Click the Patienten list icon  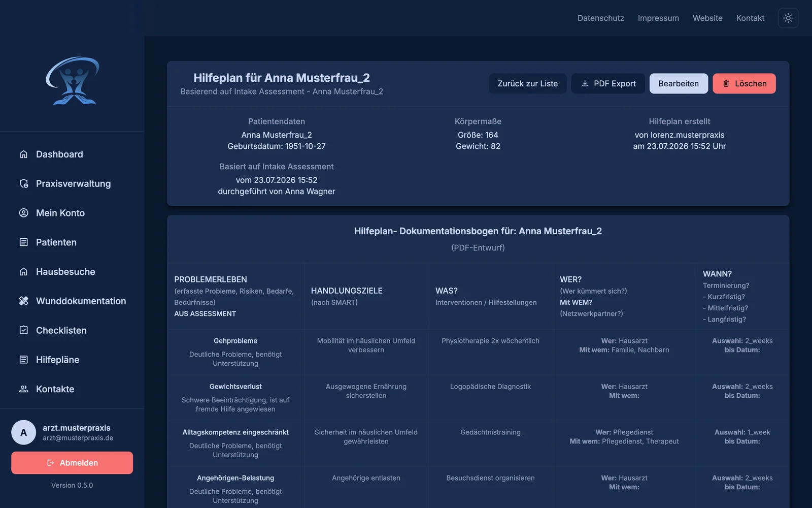click(x=23, y=242)
